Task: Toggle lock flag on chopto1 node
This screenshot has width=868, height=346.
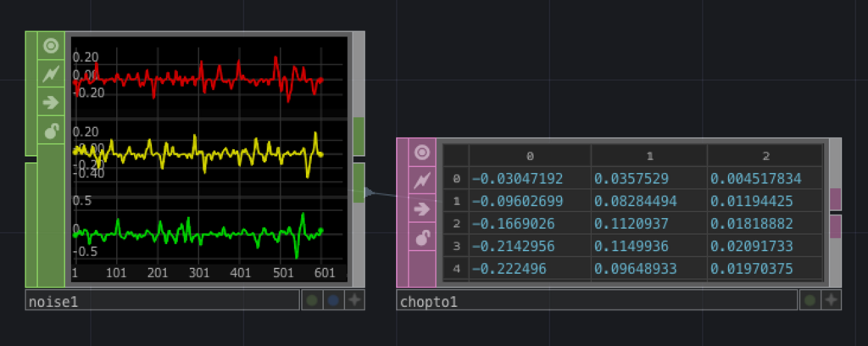Action: coord(422,237)
